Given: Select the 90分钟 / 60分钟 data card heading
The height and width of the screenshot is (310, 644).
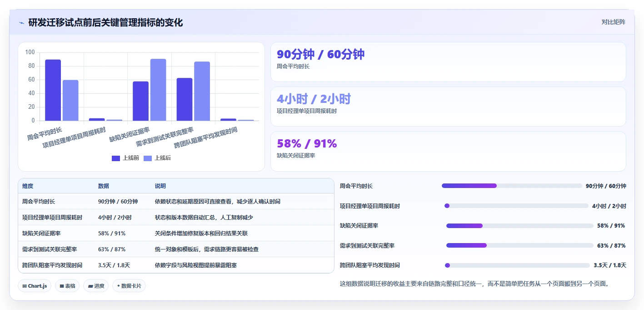Looking at the screenshot, I should (320, 54).
